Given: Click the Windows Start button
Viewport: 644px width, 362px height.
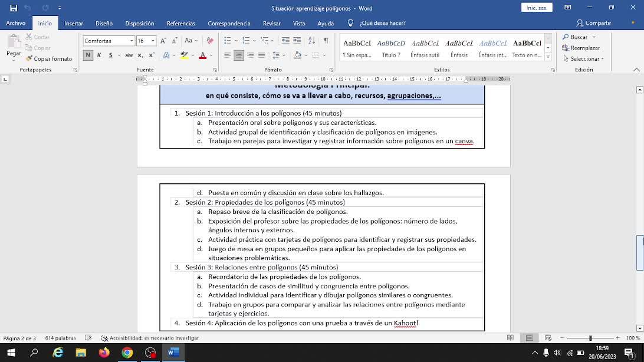Looking at the screenshot, I should coord(11,353).
